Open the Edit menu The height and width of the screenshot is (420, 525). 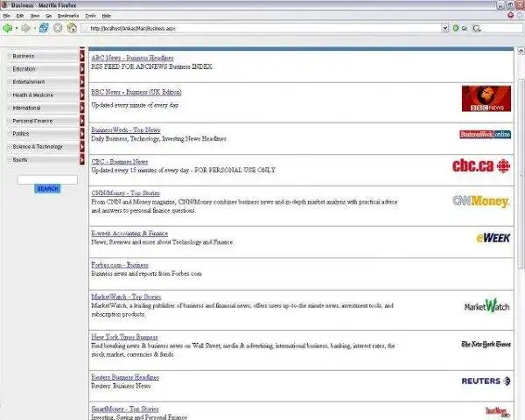pos(20,16)
